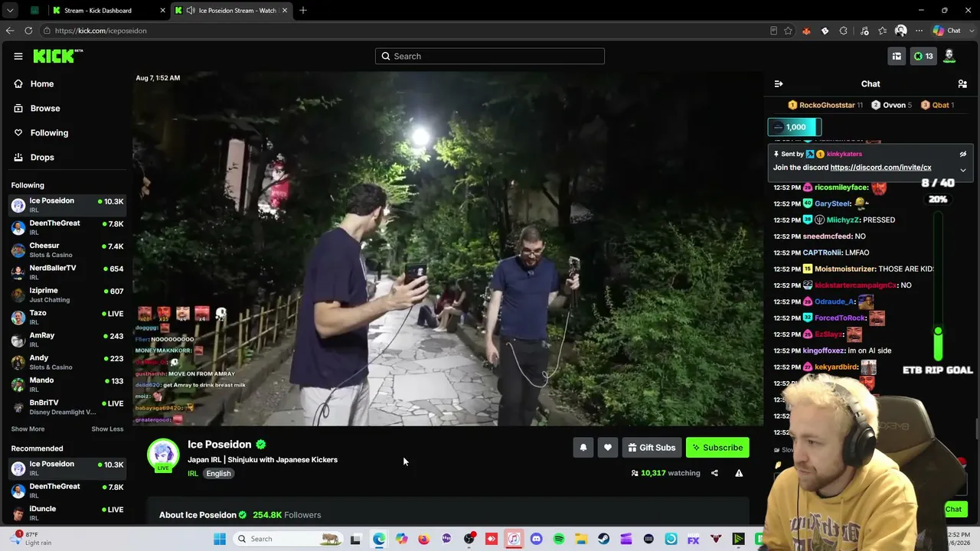Open the MetaMask fox extension
Viewport: 980px width, 551px height.
point(806,31)
